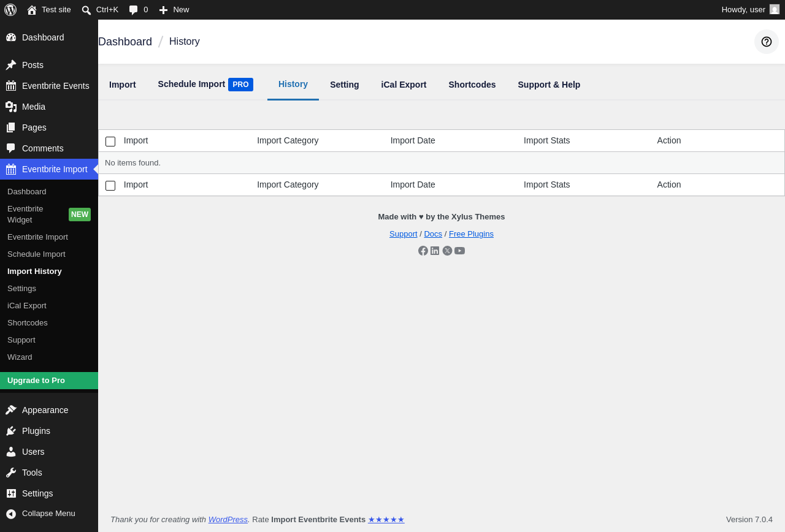Open the main Dashboard gauge icon in the sidebar

(11, 37)
